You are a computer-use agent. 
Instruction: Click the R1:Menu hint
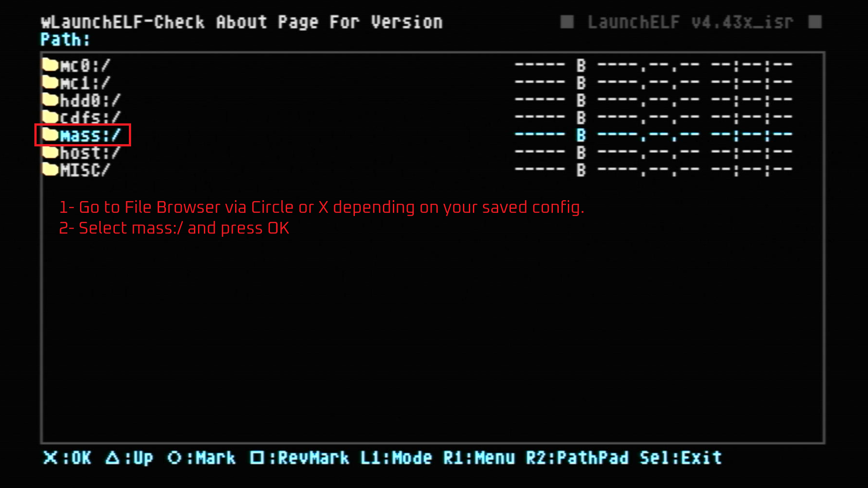pyautogui.click(x=479, y=458)
